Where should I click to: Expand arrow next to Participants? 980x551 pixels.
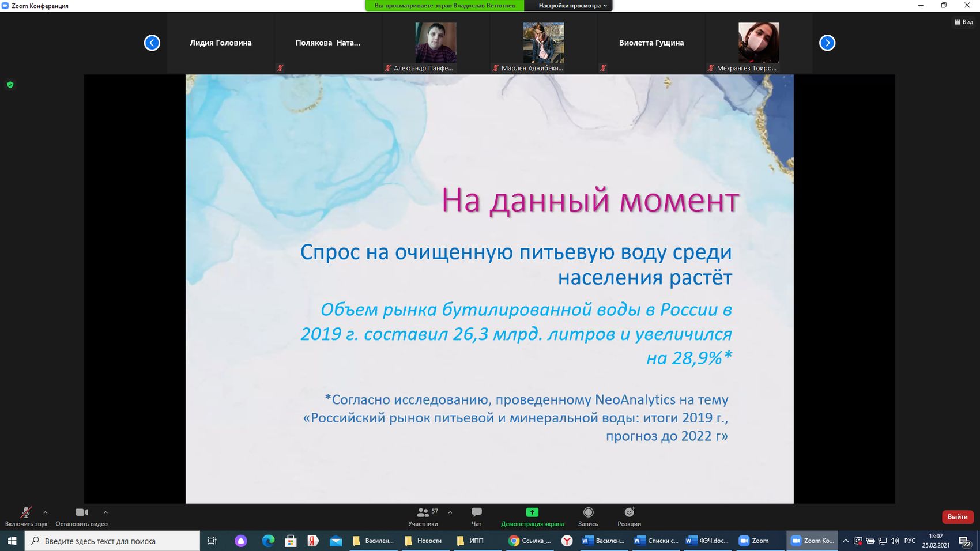[x=450, y=512]
